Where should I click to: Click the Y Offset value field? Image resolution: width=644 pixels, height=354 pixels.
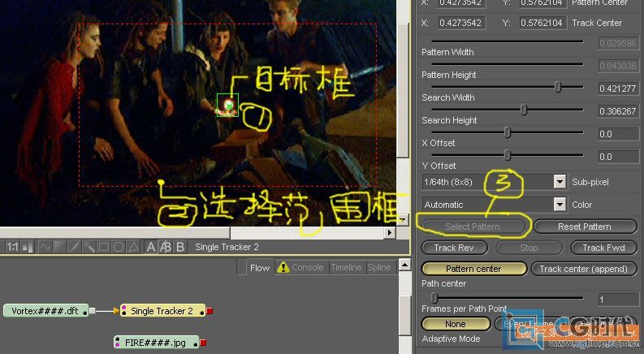[x=618, y=157]
